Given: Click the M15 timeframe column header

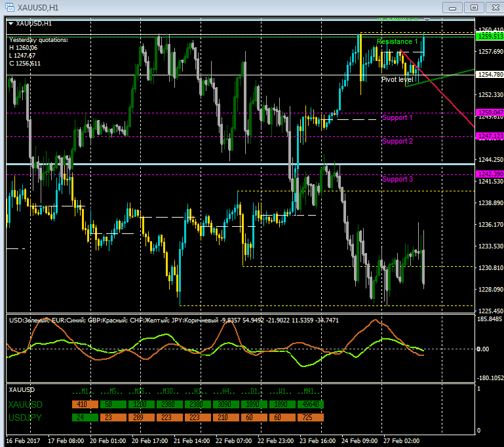Looking at the screenshot, I should (139, 391).
